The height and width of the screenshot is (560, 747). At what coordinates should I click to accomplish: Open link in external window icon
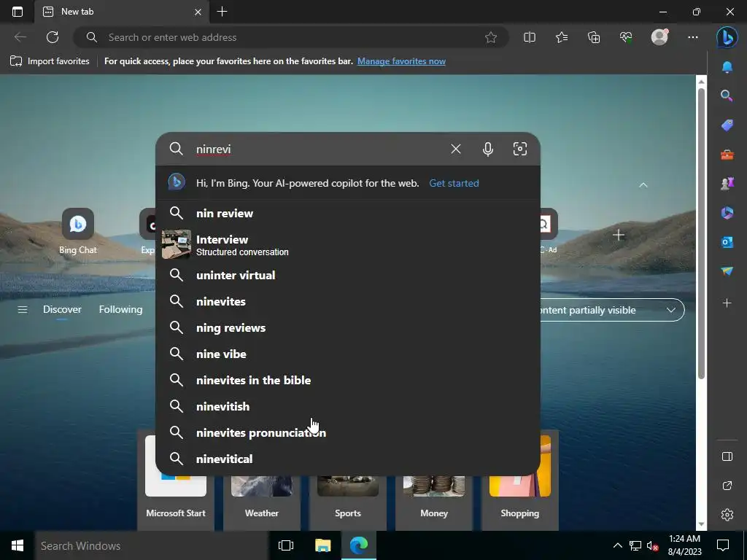click(727, 486)
